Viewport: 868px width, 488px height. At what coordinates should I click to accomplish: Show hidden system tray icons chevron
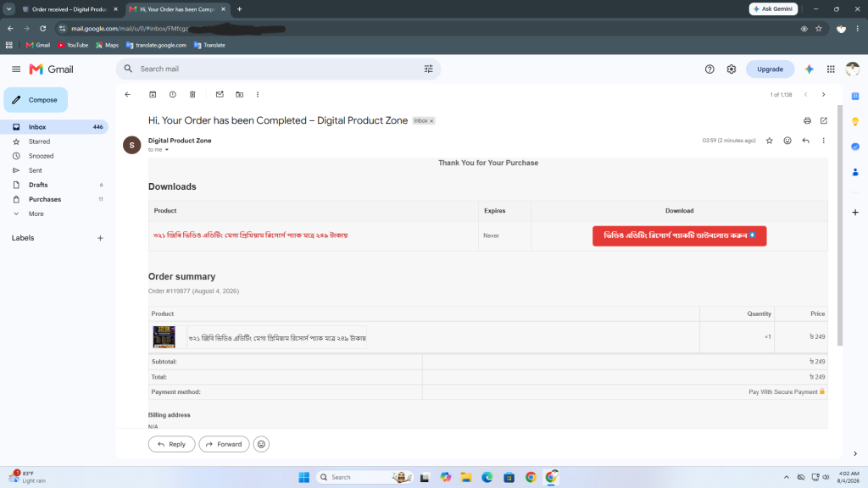[786, 477]
